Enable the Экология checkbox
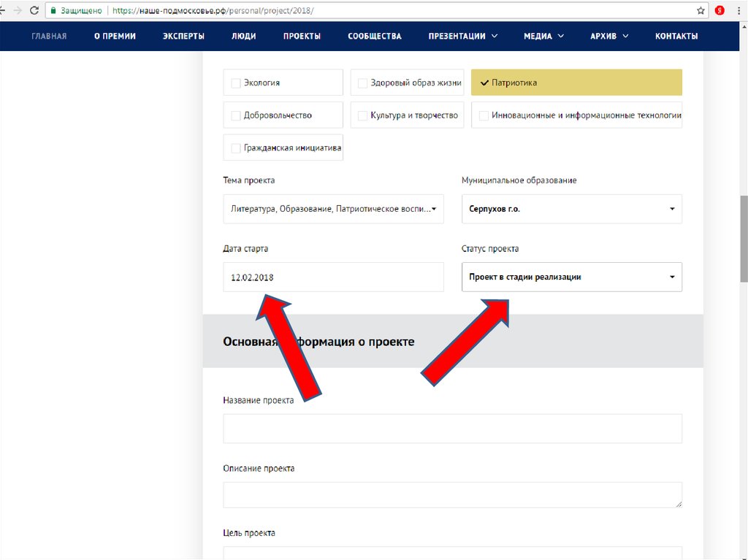The width and height of the screenshot is (748, 560). pos(236,83)
